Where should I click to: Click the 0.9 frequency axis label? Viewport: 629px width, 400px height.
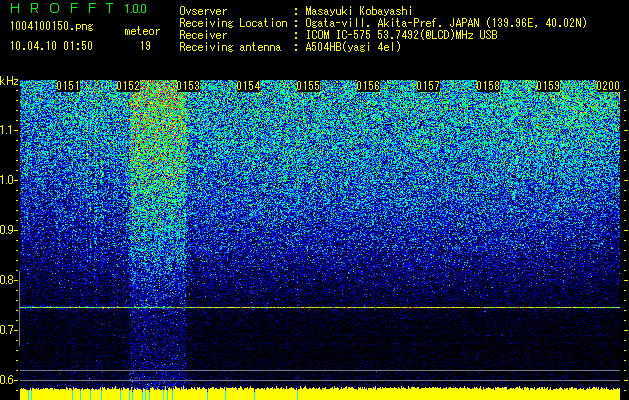point(7,230)
